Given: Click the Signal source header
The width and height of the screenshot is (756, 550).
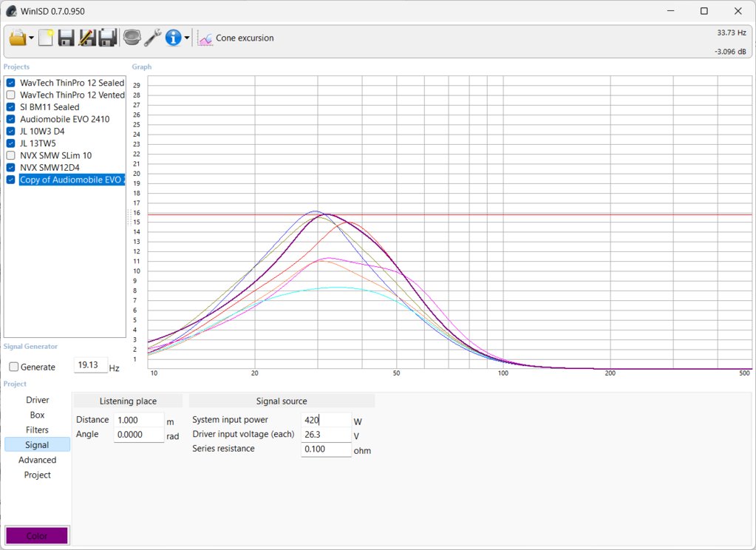Looking at the screenshot, I should 282,401.
